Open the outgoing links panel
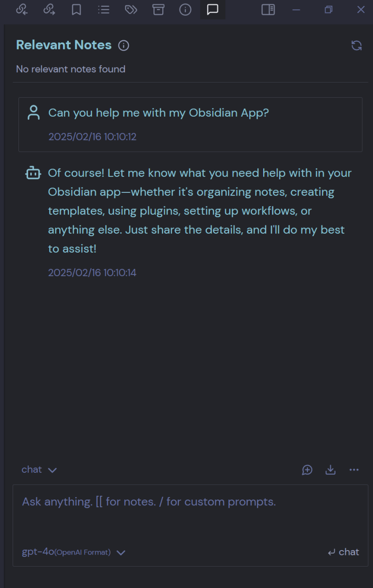Screen dimensions: 373x588 pos(50,9)
